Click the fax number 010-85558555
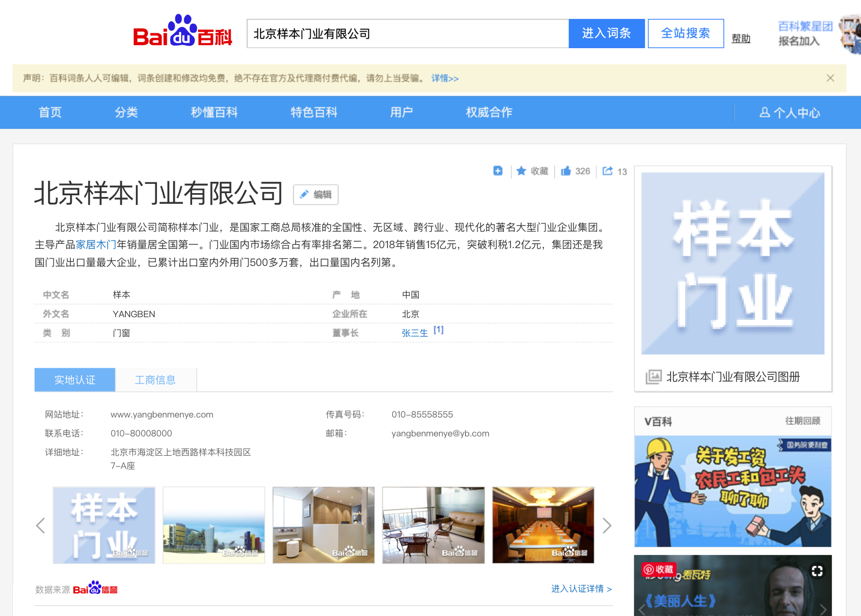 point(422,414)
